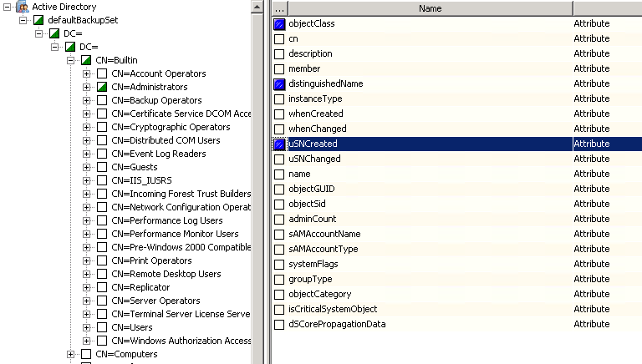The image size is (642, 364).
Task: Toggle the CN=Builtin checkbox
Action: pyautogui.click(x=86, y=60)
